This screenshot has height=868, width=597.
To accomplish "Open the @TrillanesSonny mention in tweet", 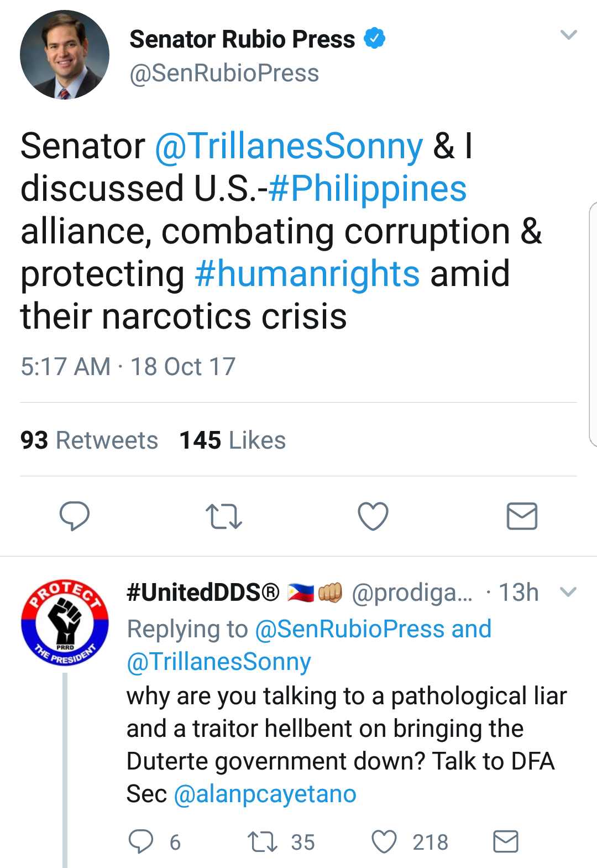I will tap(289, 147).
